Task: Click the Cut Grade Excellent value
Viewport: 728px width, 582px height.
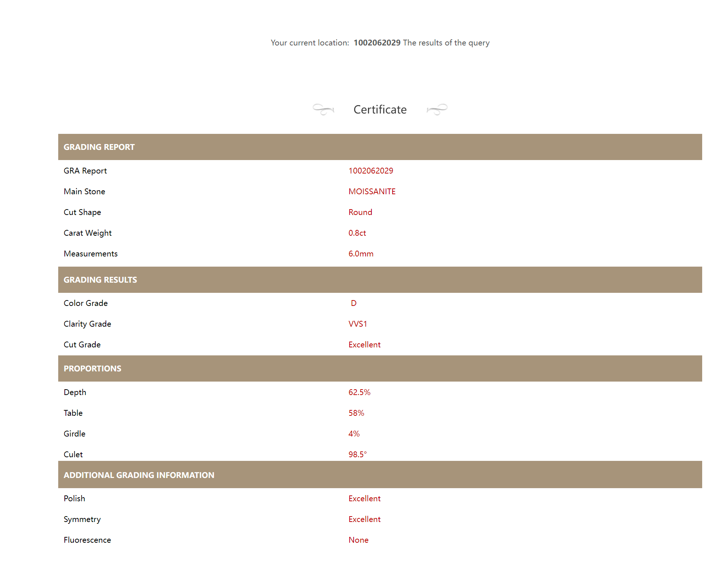Action: click(364, 344)
